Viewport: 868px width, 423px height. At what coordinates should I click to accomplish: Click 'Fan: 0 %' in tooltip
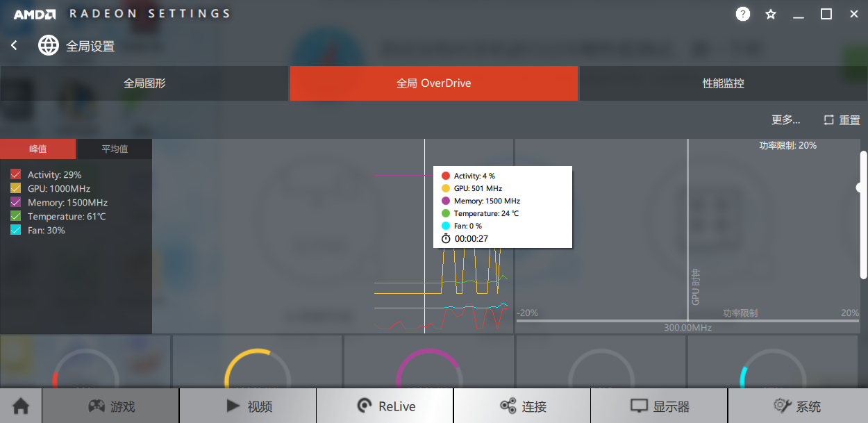(x=468, y=226)
